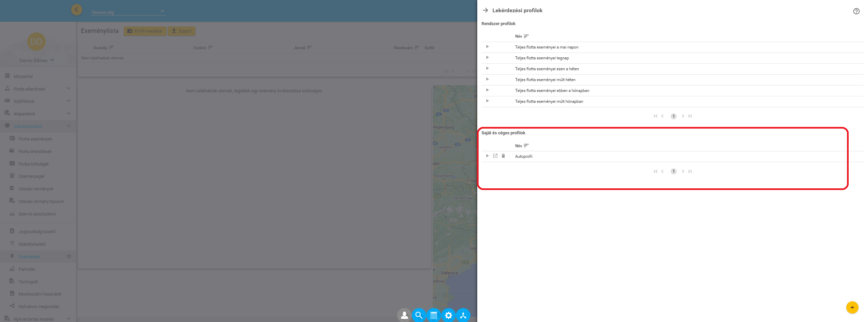Collapse the Adminisztráció menu section
This screenshot has width=868, height=322.
click(69, 126)
